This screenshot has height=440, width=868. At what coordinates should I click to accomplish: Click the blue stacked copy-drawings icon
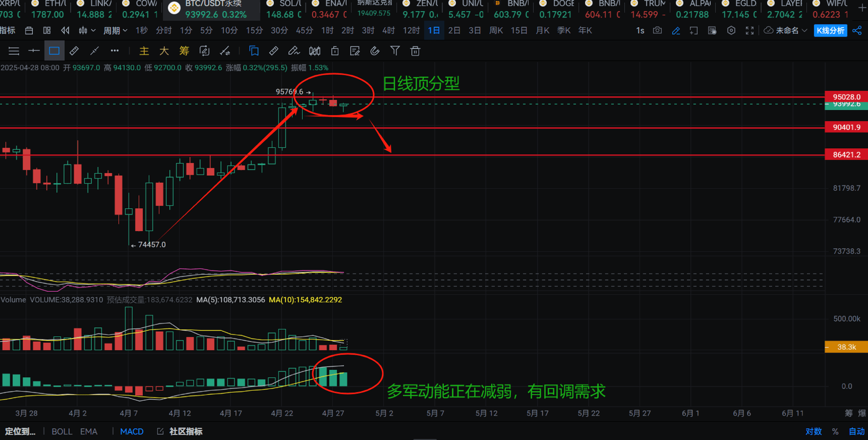tap(254, 51)
